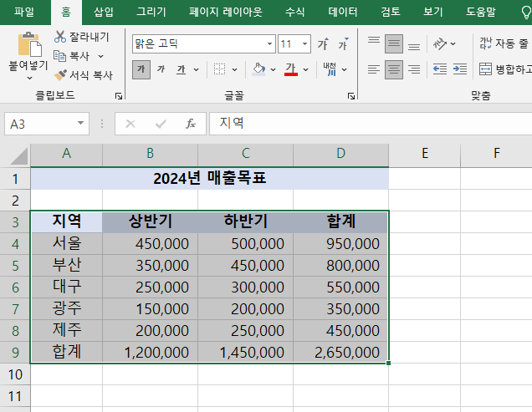This screenshot has width=532, height=412.
Task: Expand phonetic guide options arrow
Action: click(345, 70)
